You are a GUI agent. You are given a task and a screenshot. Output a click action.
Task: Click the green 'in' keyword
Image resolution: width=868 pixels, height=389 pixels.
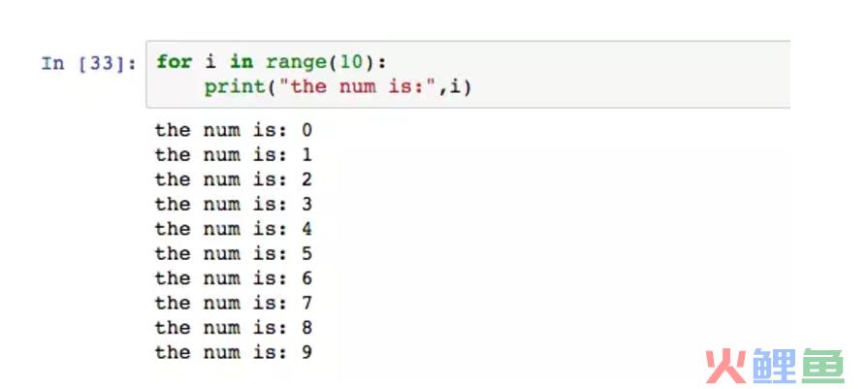241,62
